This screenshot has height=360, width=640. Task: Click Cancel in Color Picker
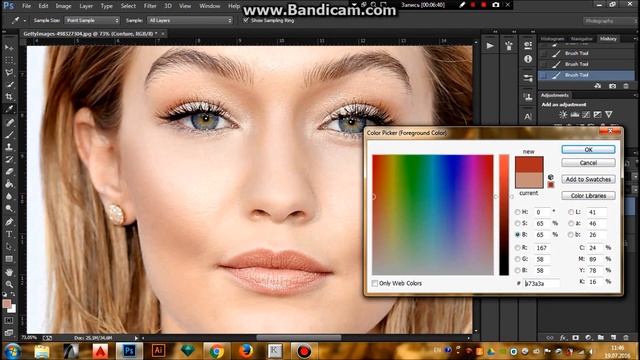(x=588, y=163)
